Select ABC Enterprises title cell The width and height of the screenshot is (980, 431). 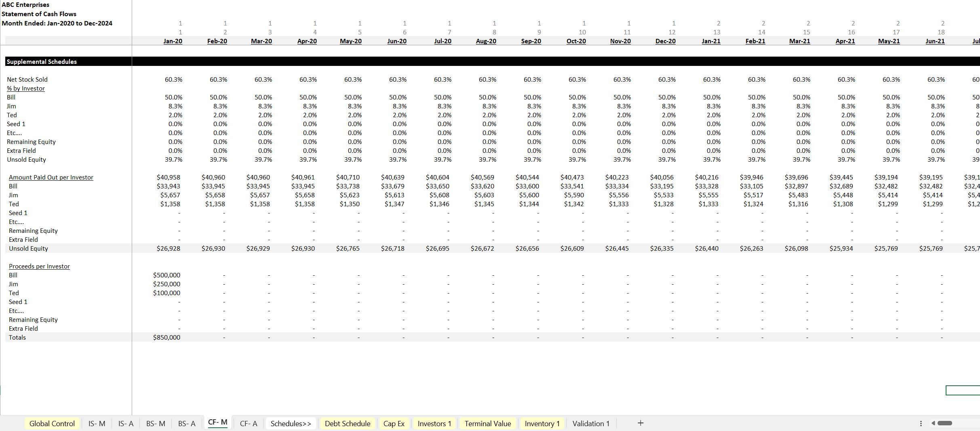pos(25,5)
